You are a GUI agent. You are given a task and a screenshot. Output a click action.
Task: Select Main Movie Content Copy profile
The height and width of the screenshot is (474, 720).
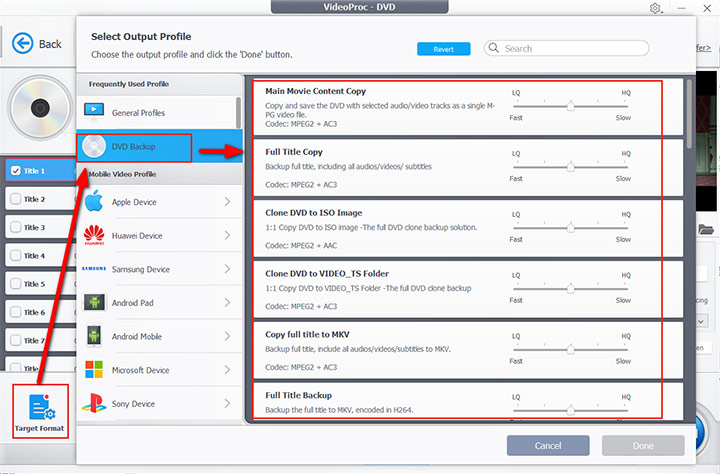pos(468,107)
